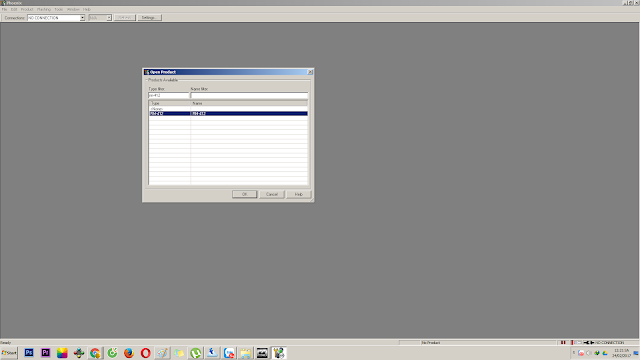Open the Product menu
This screenshot has height=360, width=640.
27,9
